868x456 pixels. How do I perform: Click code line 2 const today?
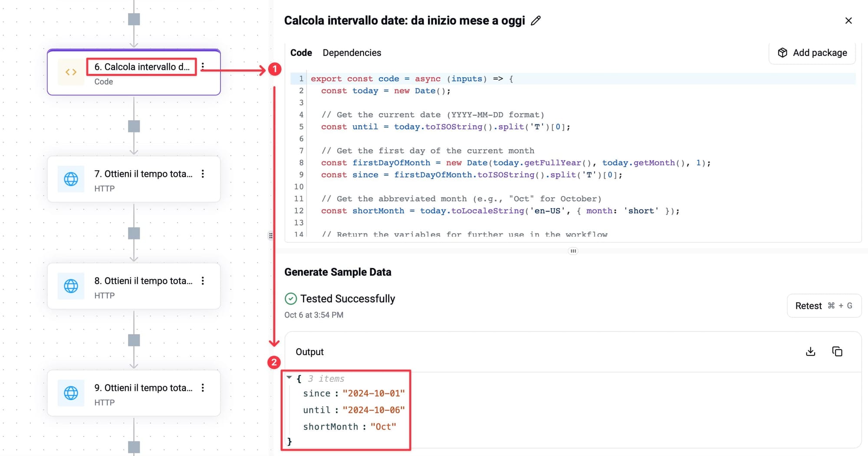coord(386,91)
